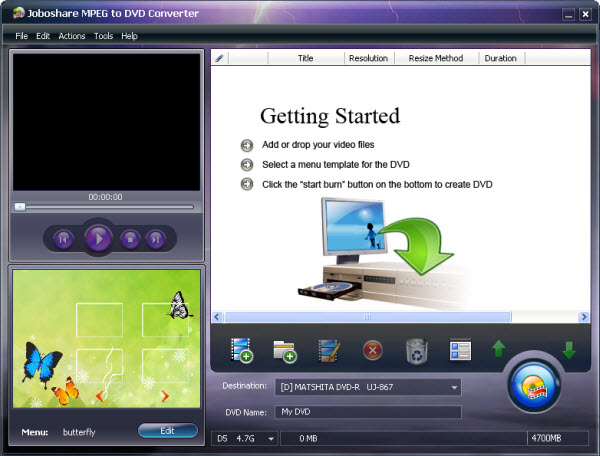Close the converter window
The height and width of the screenshot is (456, 600).
tap(585, 15)
